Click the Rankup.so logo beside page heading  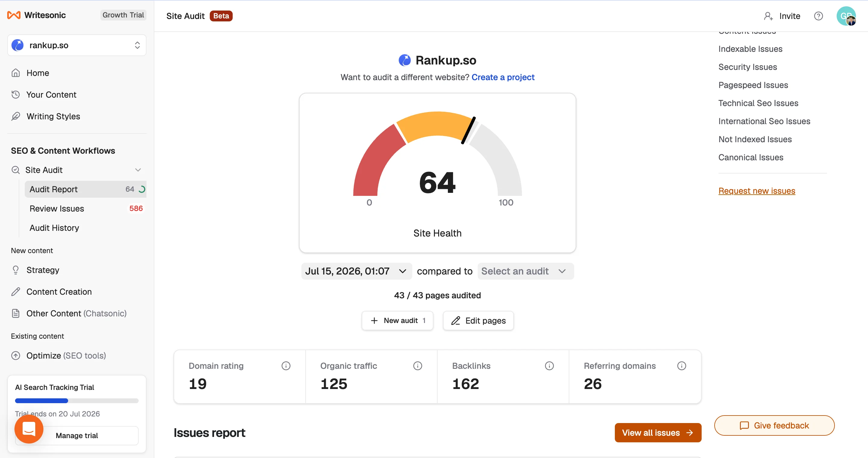point(405,60)
